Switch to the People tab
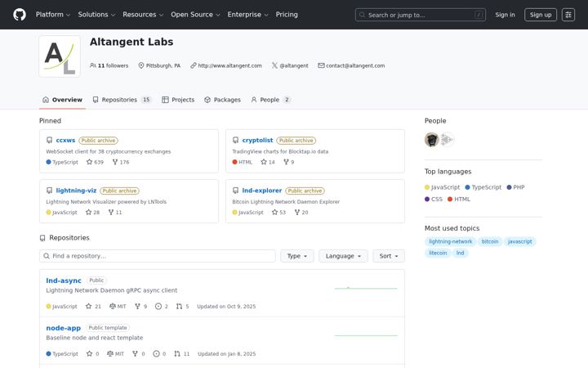Screen dimensions: 588x368 [x=270, y=100]
